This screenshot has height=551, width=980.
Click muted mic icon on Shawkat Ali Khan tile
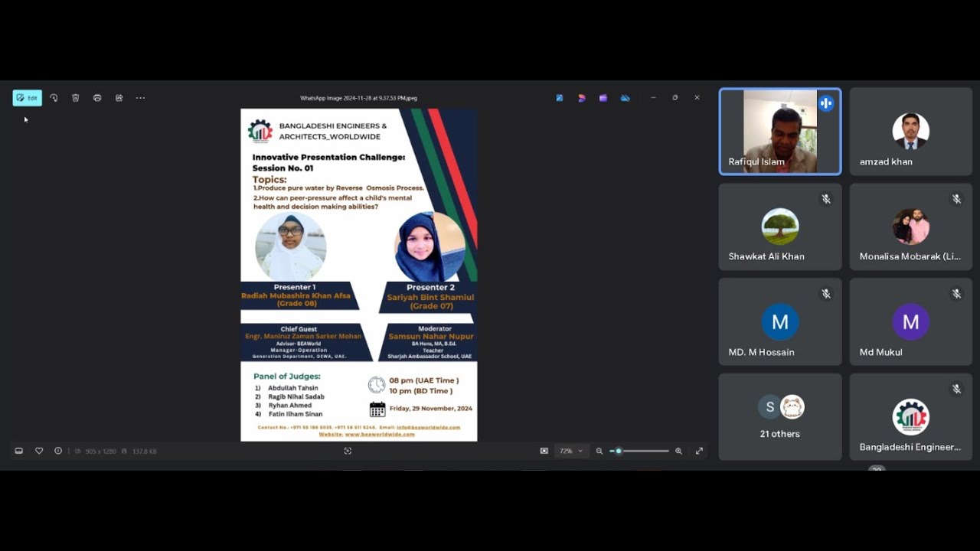click(x=826, y=199)
